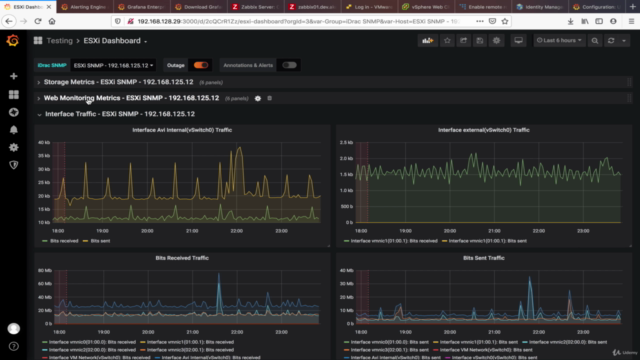The width and height of the screenshot is (640, 360).
Task: Share the dashboard using the share icon
Action: tap(463, 40)
